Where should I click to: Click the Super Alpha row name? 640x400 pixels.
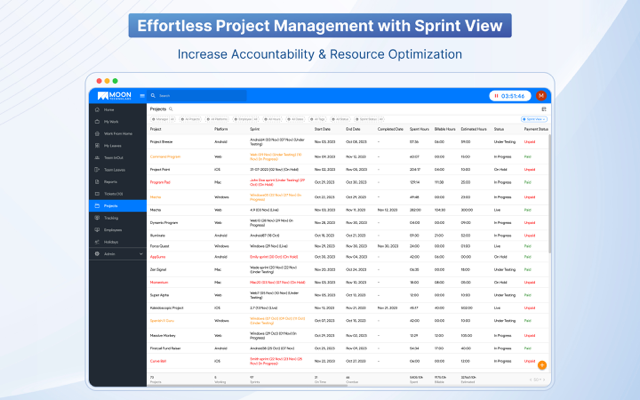[159, 295]
